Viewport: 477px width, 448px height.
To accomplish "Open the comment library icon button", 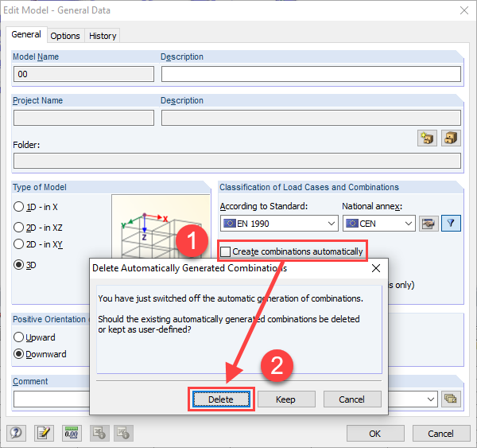I will (x=451, y=399).
